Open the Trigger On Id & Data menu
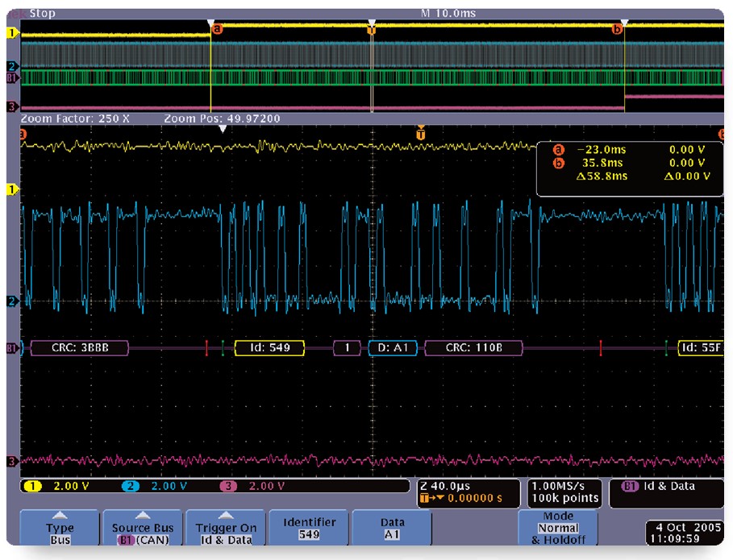Image resolution: width=733 pixels, height=560 pixels. 226,528
